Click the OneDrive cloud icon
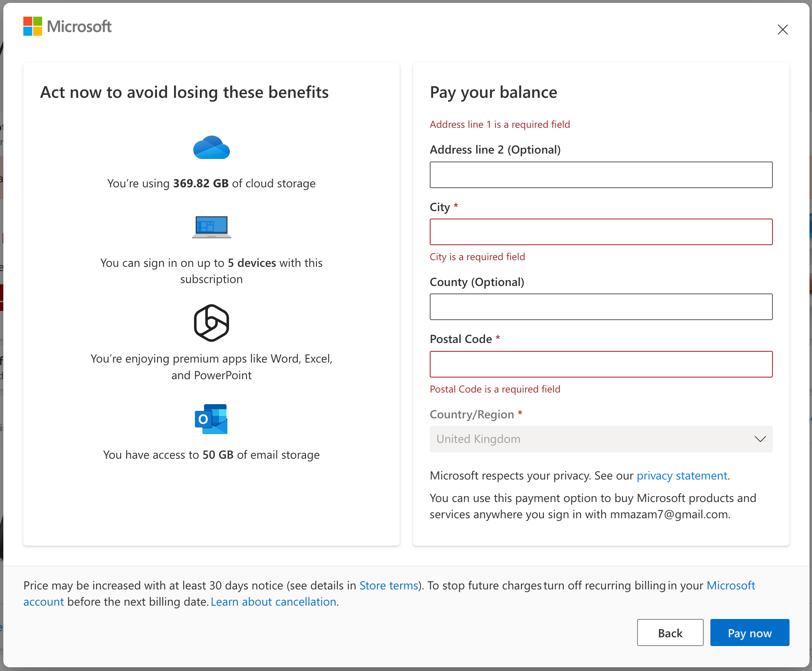Screen dimensions: 812x671 coord(212,147)
